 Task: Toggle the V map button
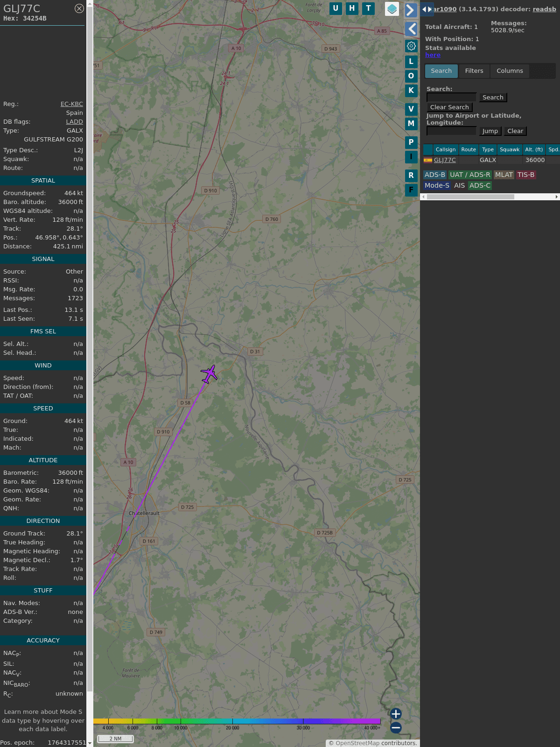coord(411,109)
